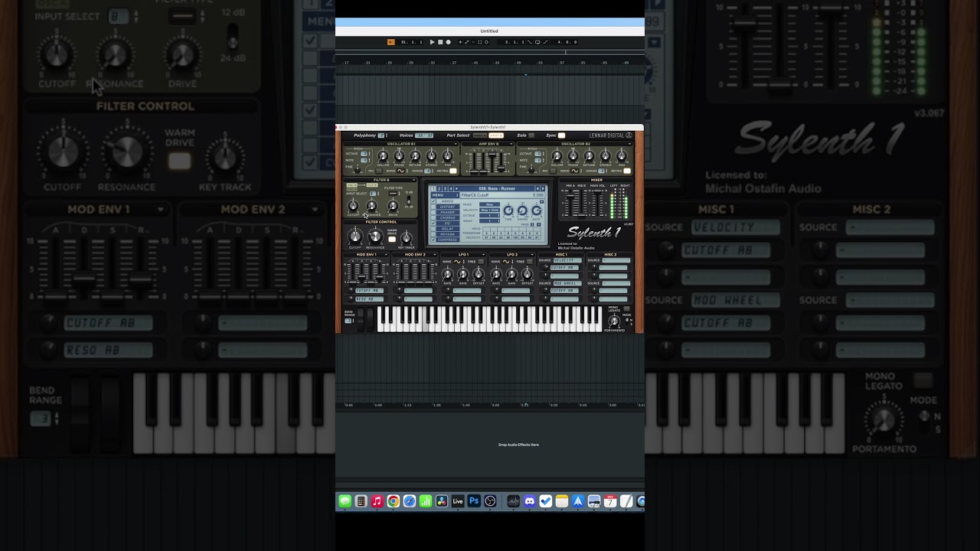Click the session record circle icon
This screenshot has height=551, width=980.
click(486, 42)
